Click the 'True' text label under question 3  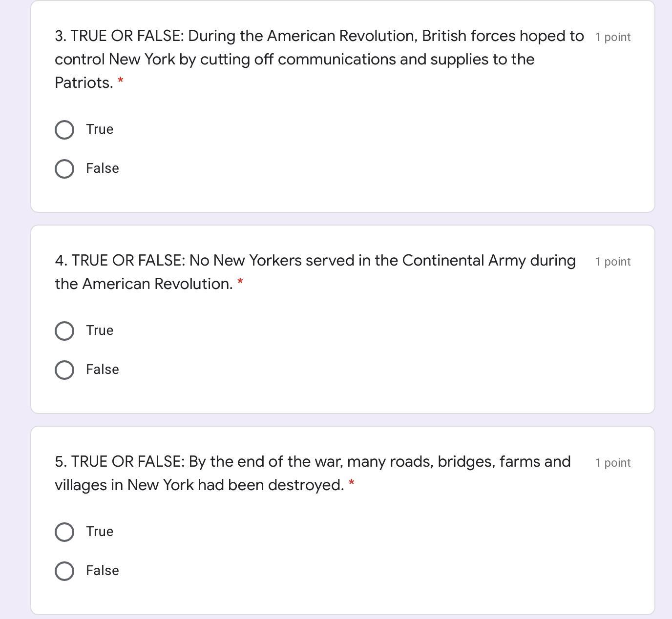point(100,129)
